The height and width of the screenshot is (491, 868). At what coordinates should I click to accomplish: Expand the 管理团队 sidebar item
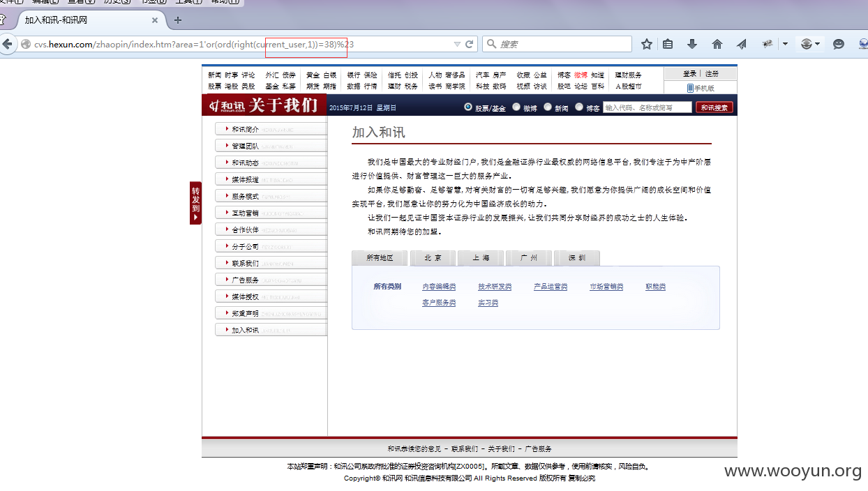tap(271, 146)
